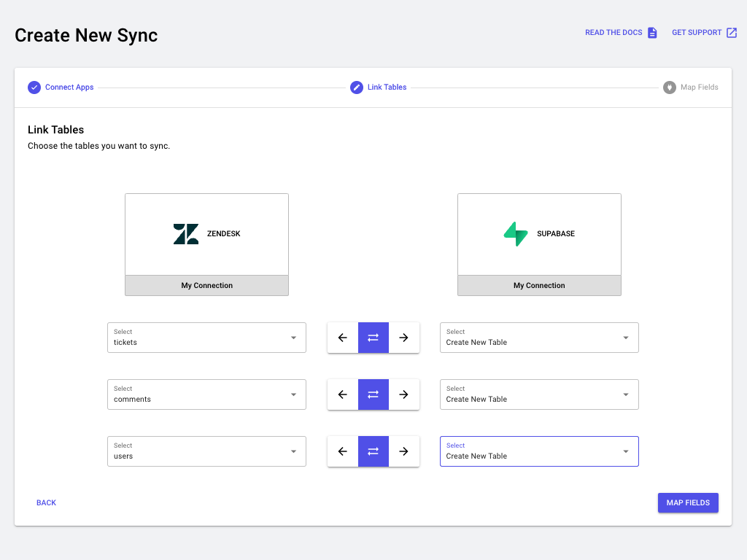Open the Read the Docs link
This screenshot has height=560, width=747.
tap(614, 33)
